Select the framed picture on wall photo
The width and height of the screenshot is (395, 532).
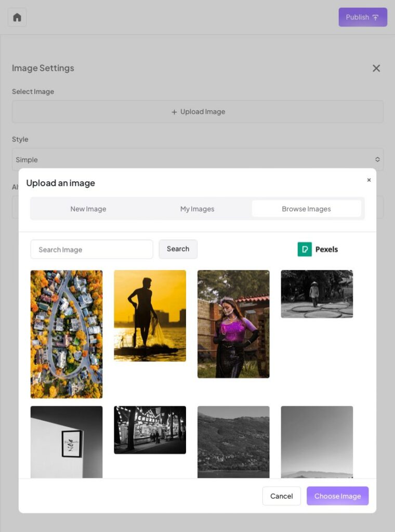pyautogui.click(x=67, y=442)
